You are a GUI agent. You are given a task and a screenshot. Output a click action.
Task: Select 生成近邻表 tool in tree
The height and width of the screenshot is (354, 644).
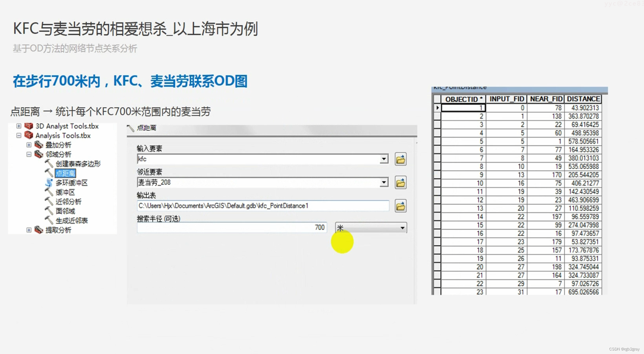72,220
